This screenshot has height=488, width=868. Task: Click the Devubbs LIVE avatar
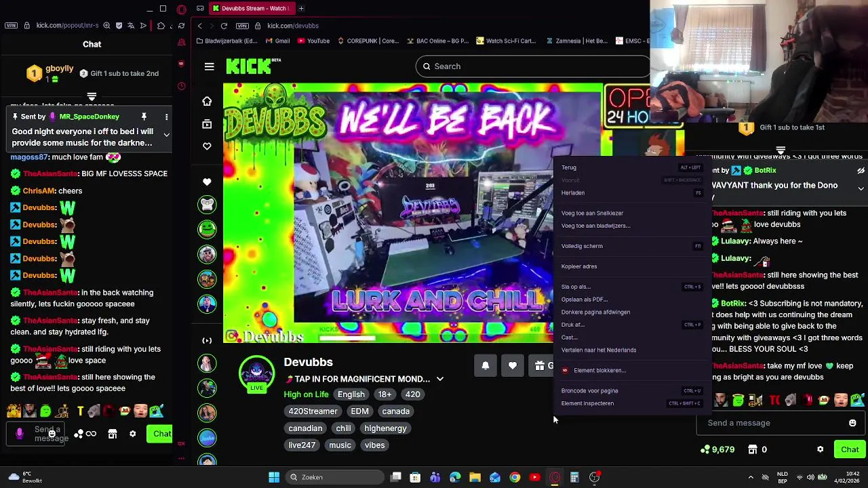pyautogui.click(x=256, y=373)
